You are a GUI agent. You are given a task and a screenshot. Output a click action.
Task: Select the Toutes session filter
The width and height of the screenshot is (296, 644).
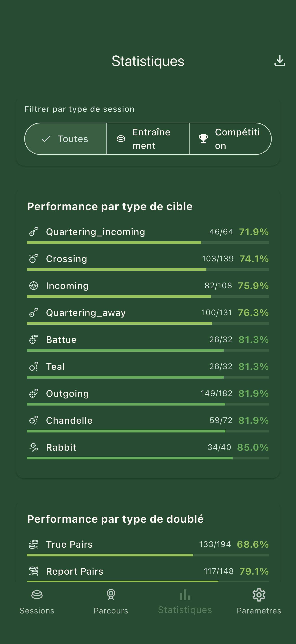(x=66, y=139)
